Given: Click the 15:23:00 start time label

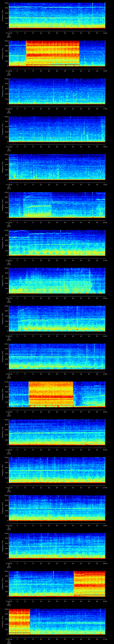Looking at the screenshot, I should 9,374.
